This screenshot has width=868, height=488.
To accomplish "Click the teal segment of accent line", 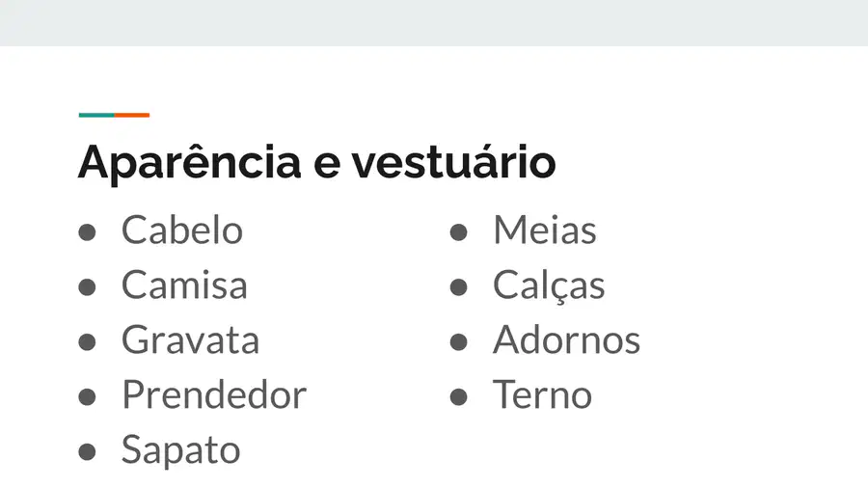I will tap(96, 115).
